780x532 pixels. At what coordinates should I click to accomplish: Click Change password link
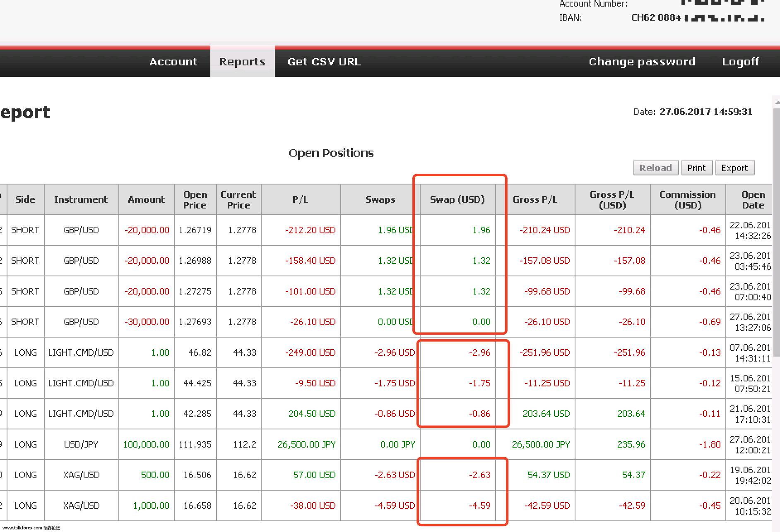[x=642, y=62]
